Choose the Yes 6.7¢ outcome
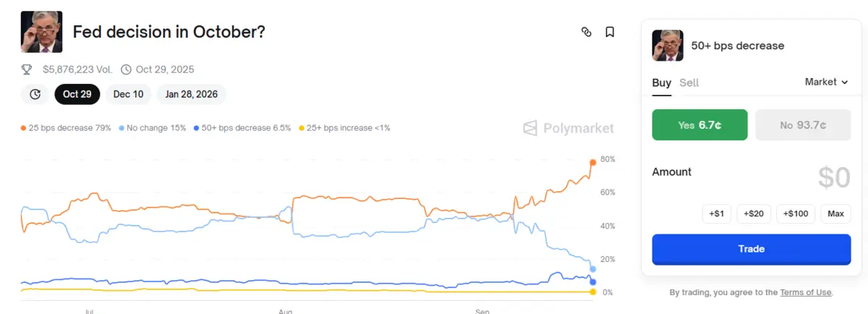 (700, 125)
